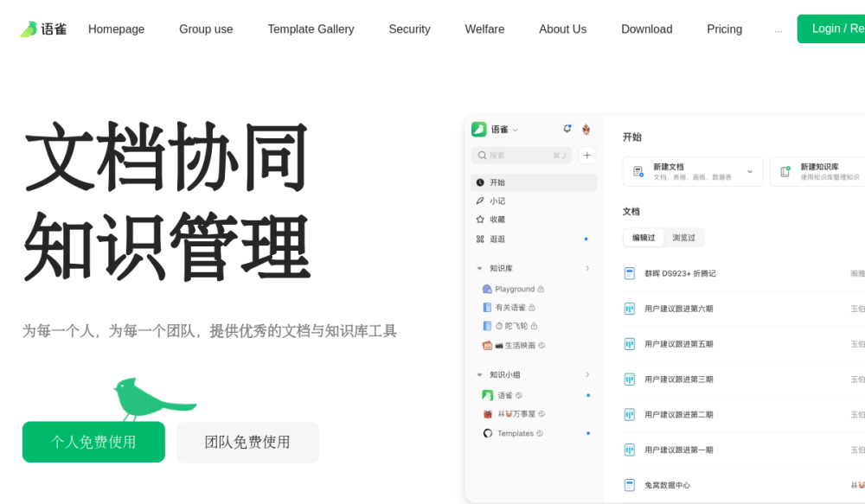Open the Homepage nav item
Screen dimensions: 865x504
117,29
